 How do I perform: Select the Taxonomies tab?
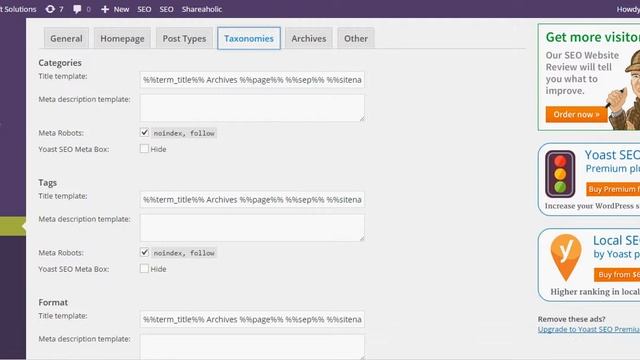point(249,38)
